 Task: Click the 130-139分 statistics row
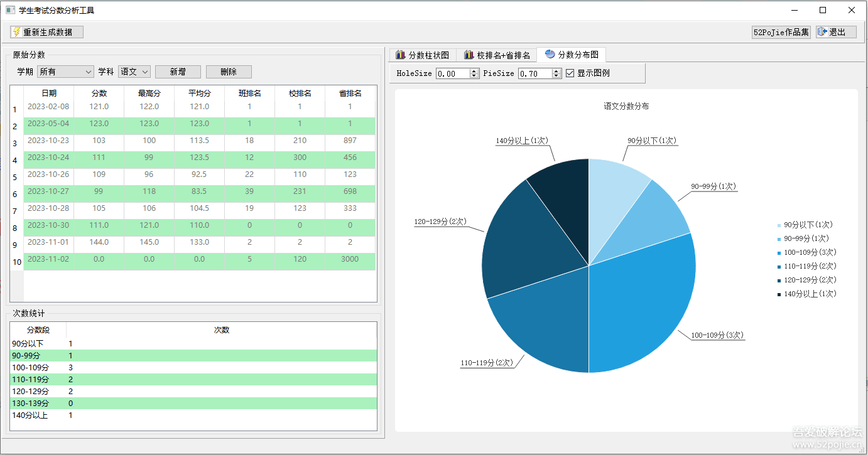[193, 404]
